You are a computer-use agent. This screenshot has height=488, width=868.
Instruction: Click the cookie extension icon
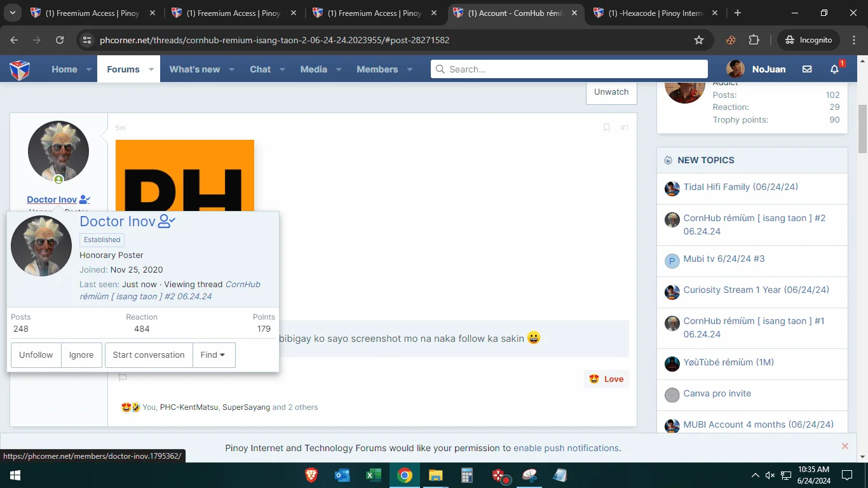(731, 40)
